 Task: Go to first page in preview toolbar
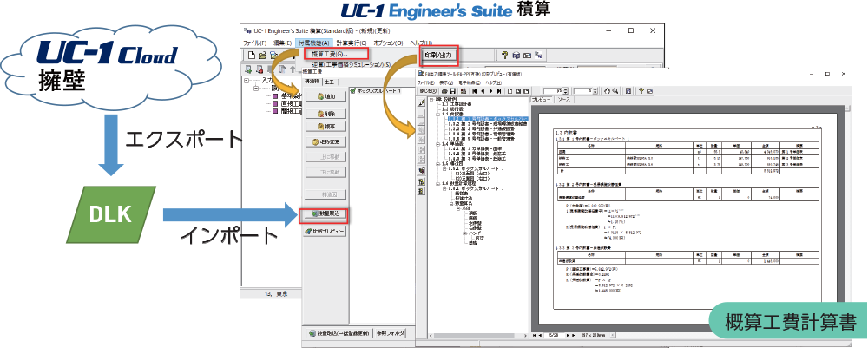pos(475,91)
